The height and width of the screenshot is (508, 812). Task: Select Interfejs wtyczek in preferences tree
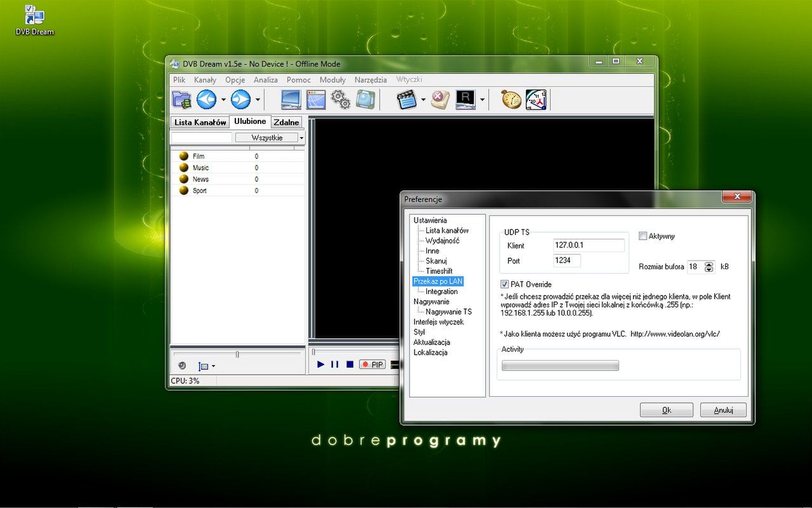[438, 322]
